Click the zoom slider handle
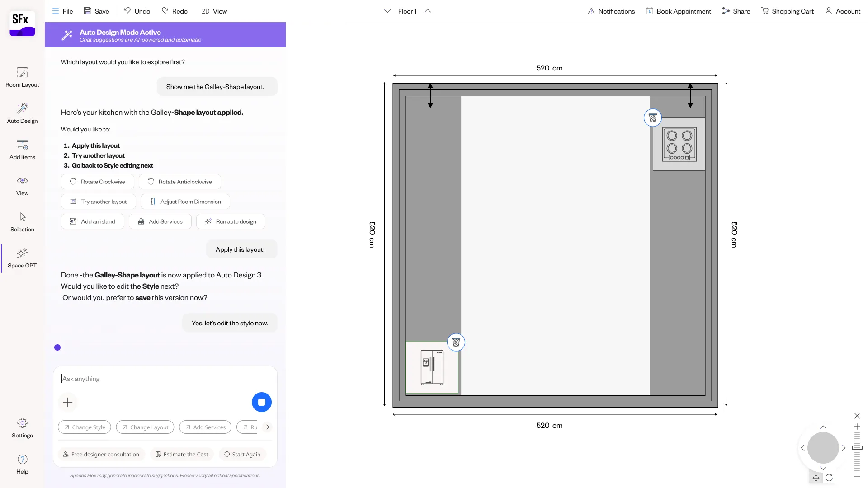Screen dimensions: 868x488 857,448
